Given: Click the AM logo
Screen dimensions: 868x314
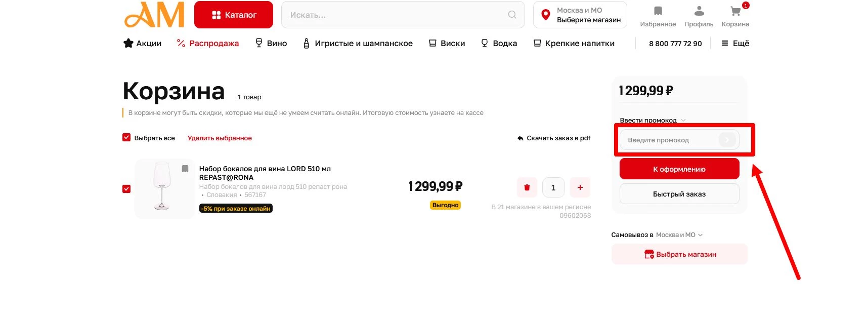Looking at the screenshot, I should coord(154,15).
